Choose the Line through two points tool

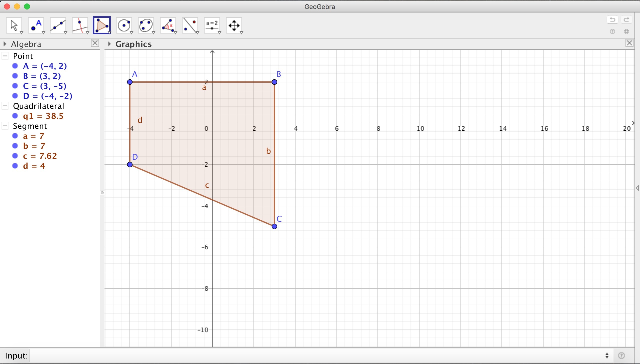tap(58, 25)
